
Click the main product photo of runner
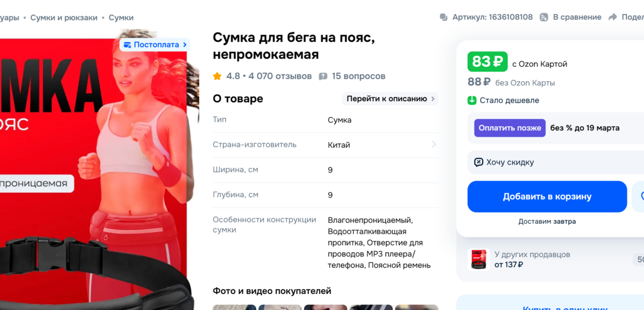tap(93, 169)
